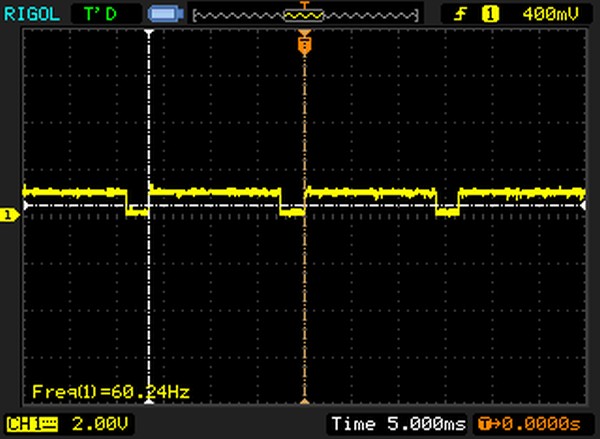
Task: Click the 400mV trigger level value
Action: point(546,14)
